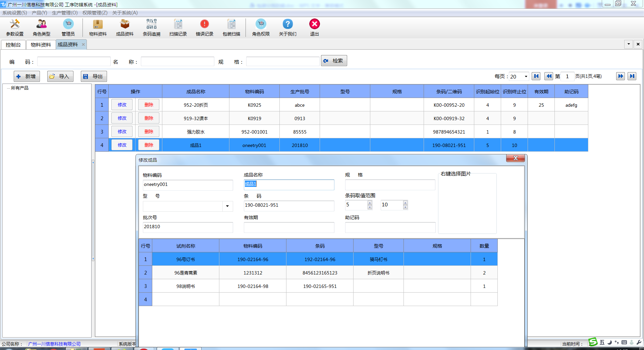Click the 规格 search input field
The width and height of the screenshot is (644, 350).
(x=283, y=61)
